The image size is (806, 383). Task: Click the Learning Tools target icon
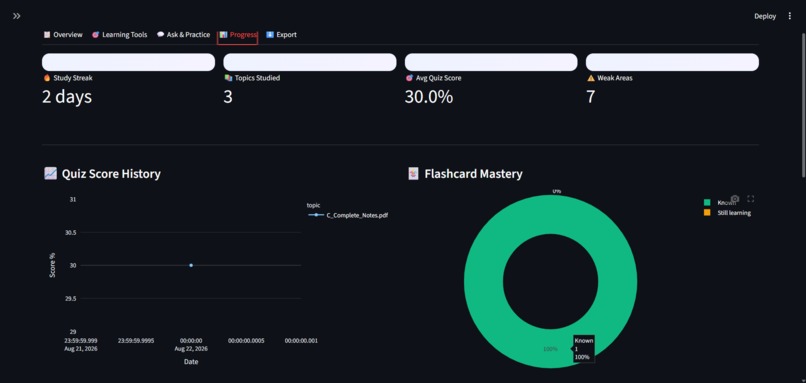(95, 34)
